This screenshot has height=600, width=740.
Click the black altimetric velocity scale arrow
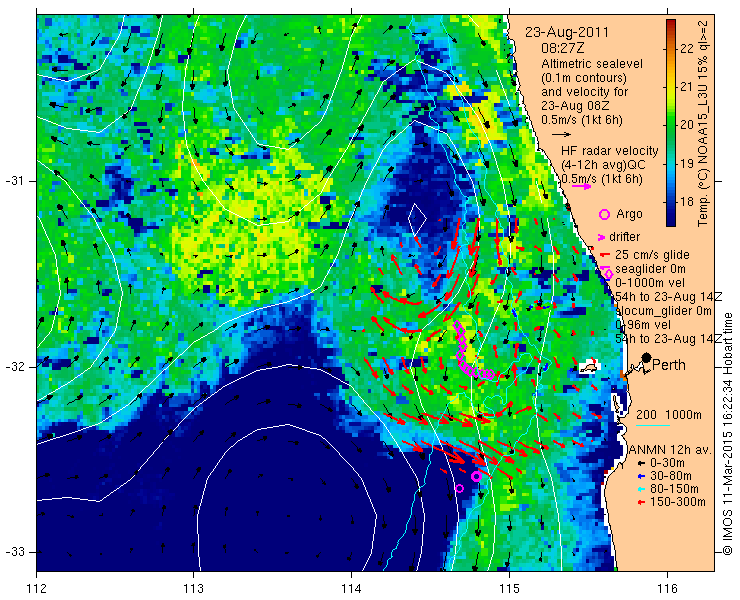click(561, 135)
